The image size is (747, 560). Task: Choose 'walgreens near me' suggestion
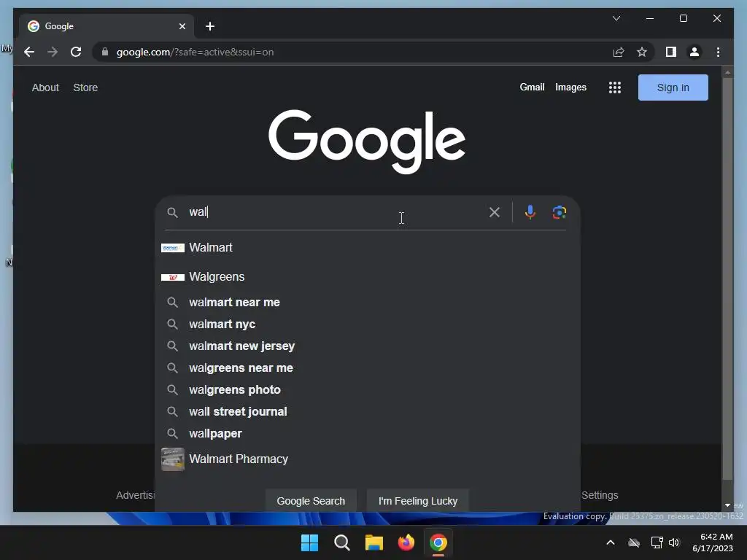[x=368, y=368]
